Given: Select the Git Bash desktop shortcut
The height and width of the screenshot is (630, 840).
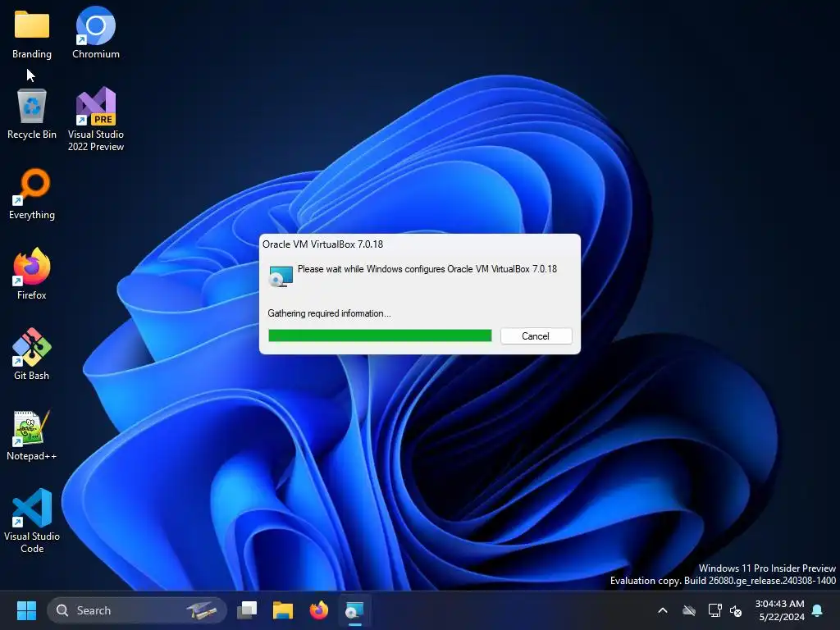Looking at the screenshot, I should click(32, 354).
